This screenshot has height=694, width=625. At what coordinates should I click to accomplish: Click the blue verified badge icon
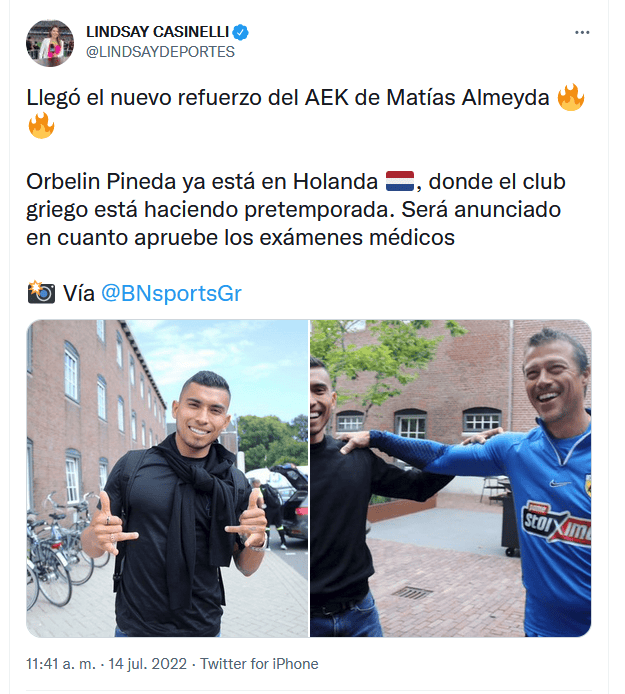pos(240,32)
